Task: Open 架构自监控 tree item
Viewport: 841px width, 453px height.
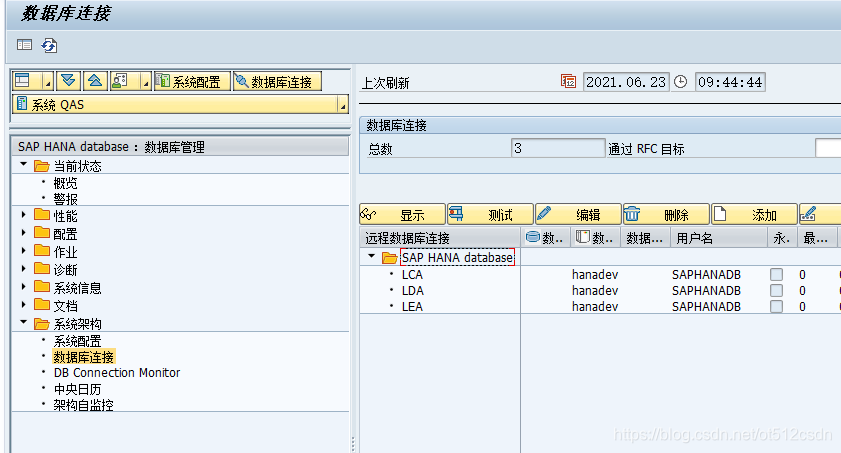Action: 84,405
